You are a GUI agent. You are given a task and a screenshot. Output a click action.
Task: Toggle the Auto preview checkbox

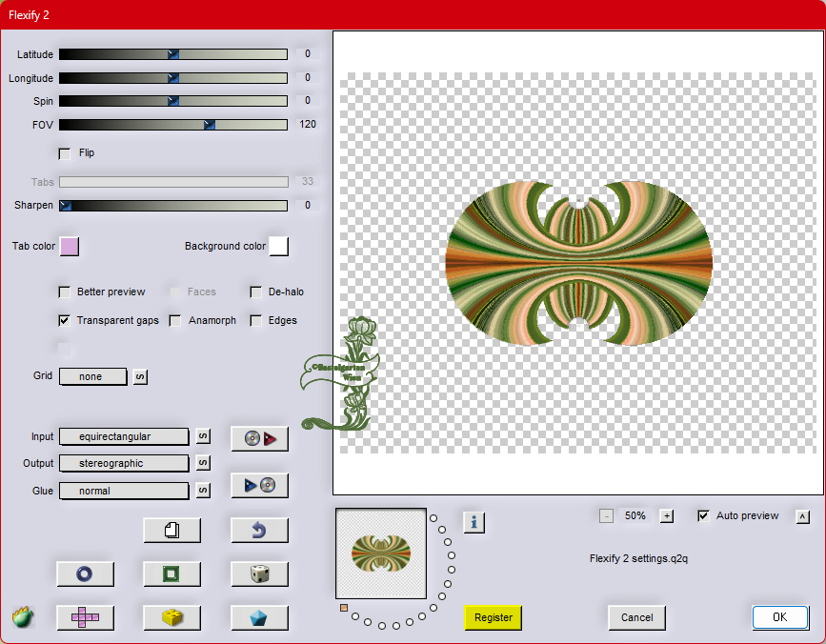pyautogui.click(x=704, y=515)
